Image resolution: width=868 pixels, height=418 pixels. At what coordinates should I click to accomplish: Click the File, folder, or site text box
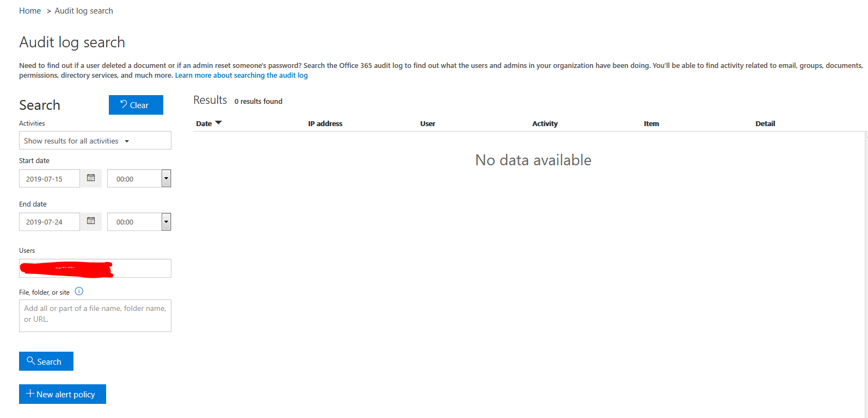pyautogui.click(x=95, y=316)
